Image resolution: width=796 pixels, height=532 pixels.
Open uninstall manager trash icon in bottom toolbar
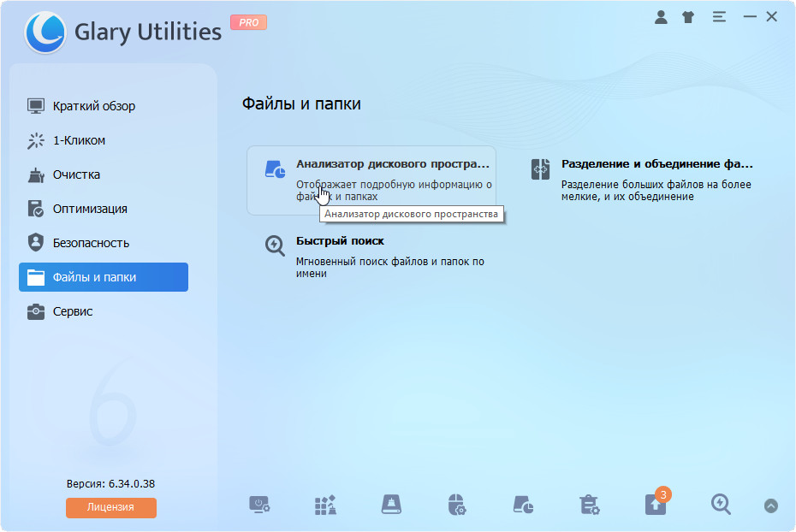(x=589, y=505)
